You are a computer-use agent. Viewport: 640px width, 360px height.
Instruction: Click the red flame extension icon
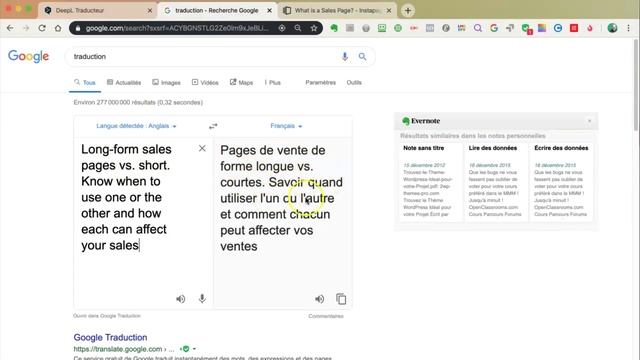click(590, 28)
